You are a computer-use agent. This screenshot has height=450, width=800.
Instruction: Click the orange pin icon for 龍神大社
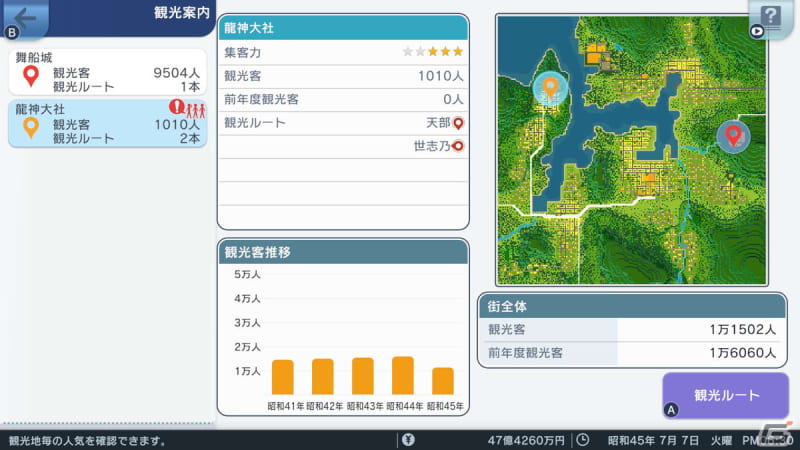pos(31,128)
